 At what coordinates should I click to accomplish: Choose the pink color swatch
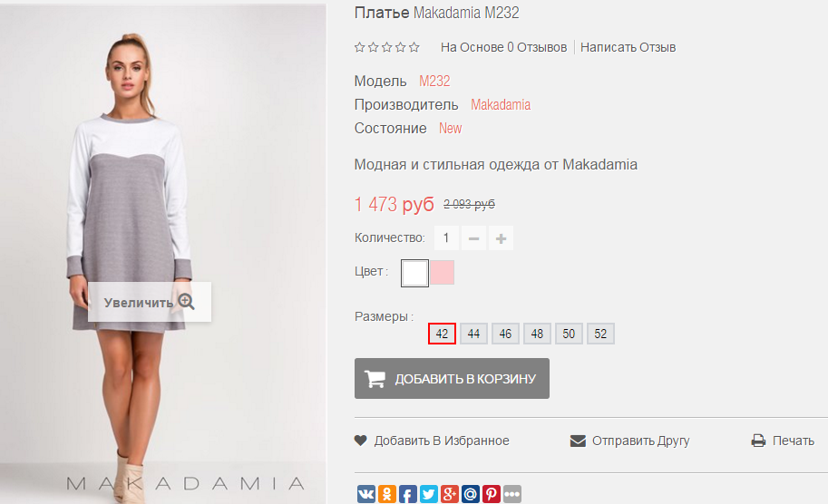coord(442,272)
